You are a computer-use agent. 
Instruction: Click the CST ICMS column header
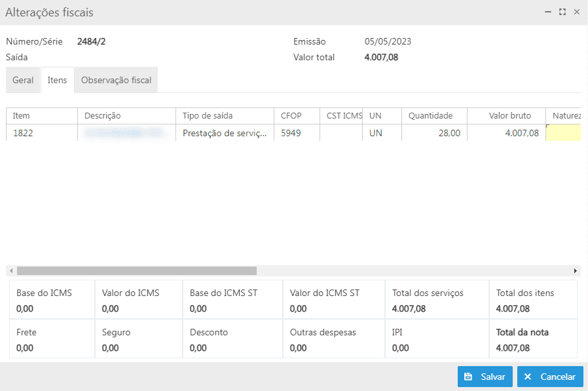[x=341, y=115]
